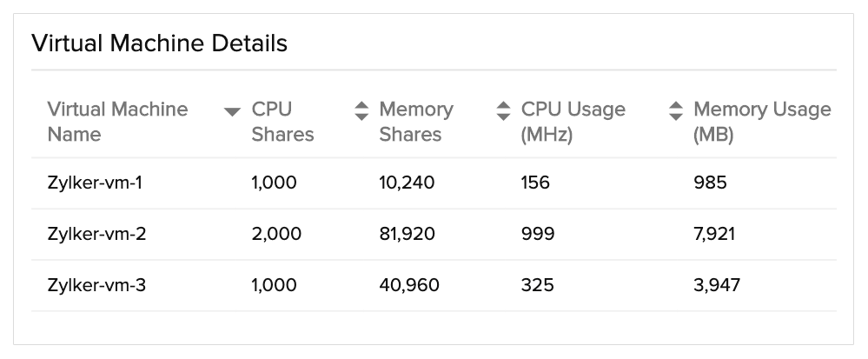
Task: Click 81,920 memory shares value for vm-2
Action: (x=407, y=234)
